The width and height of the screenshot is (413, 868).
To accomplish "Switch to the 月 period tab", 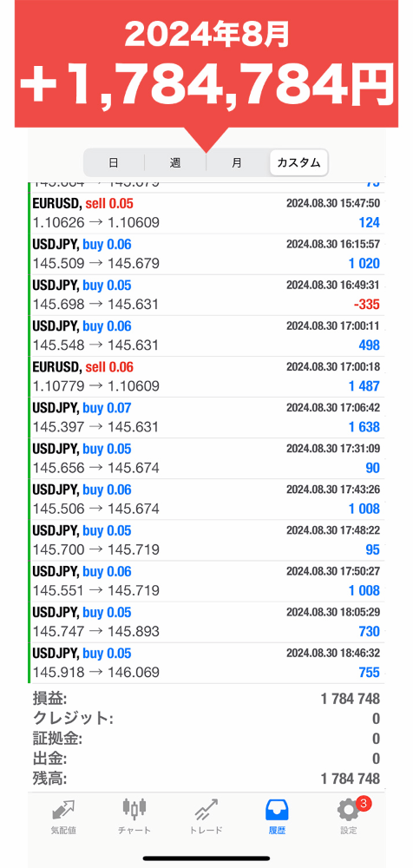I will click(x=237, y=163).
